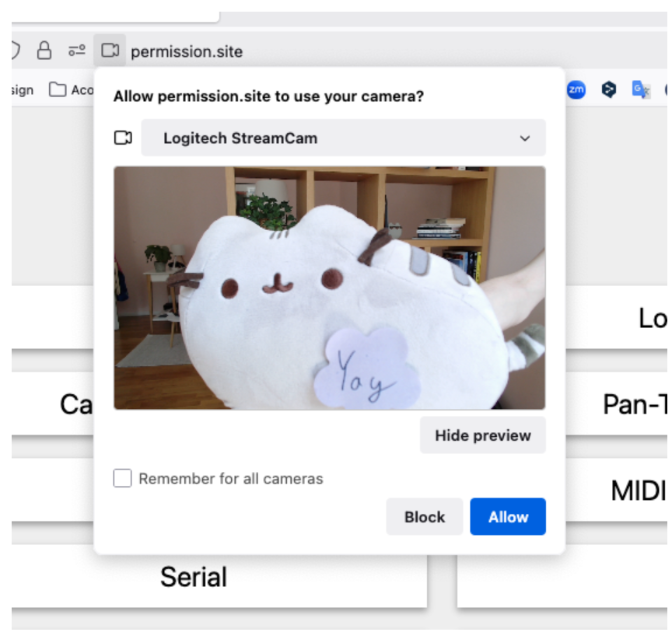Open the Google Translate extension icon
This screenshot has width=672, height=632.
point(641,89)
